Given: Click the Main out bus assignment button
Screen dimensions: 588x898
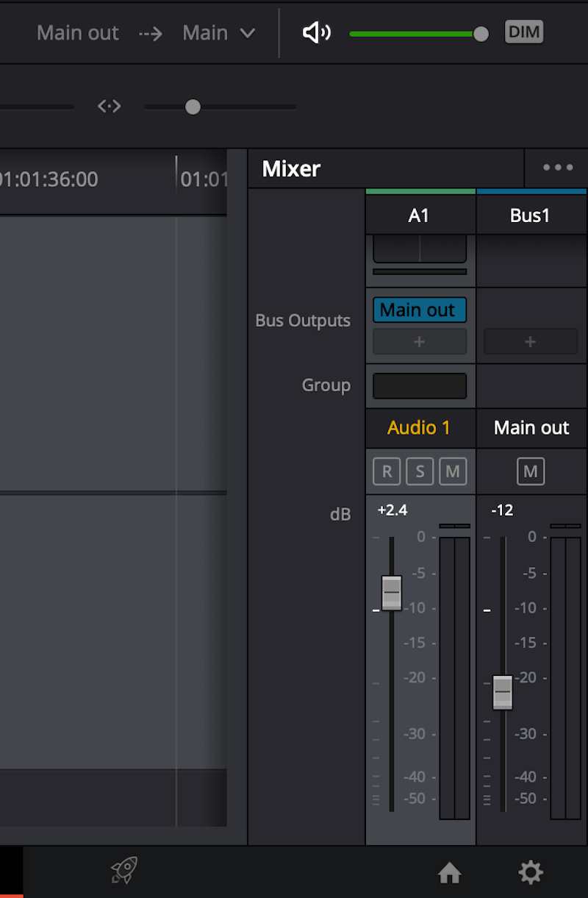Looking at the screenshot, I should point(419,310).
